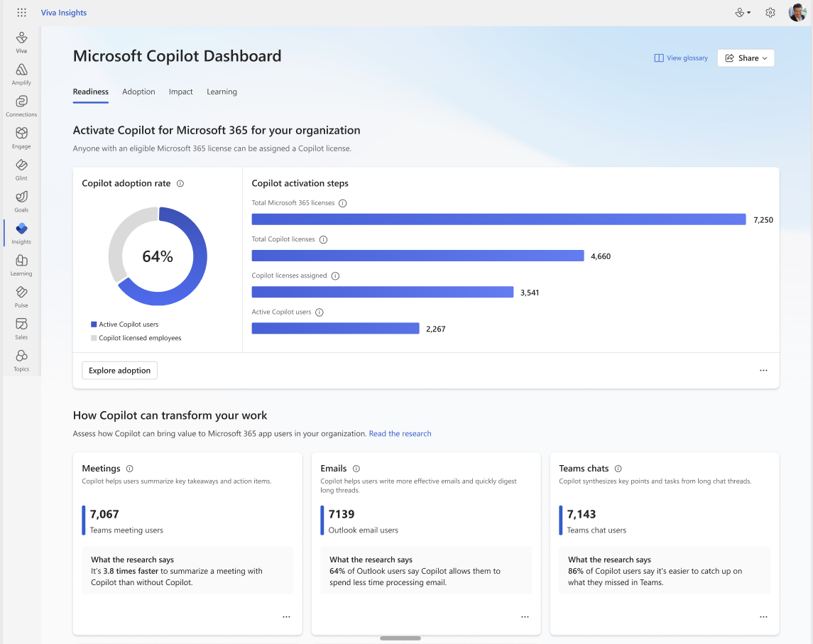
Task: Select Insights in the sidebar
Action: click(x=21, y=234)
